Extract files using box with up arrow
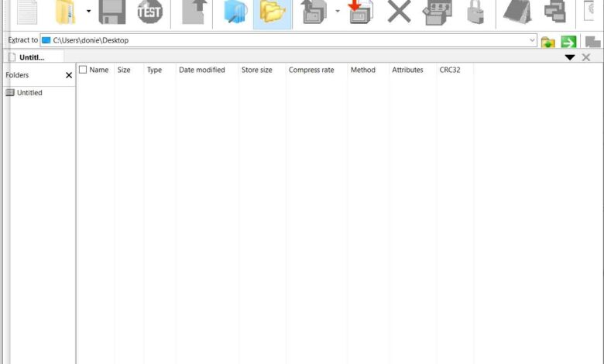 pos(314,12)
